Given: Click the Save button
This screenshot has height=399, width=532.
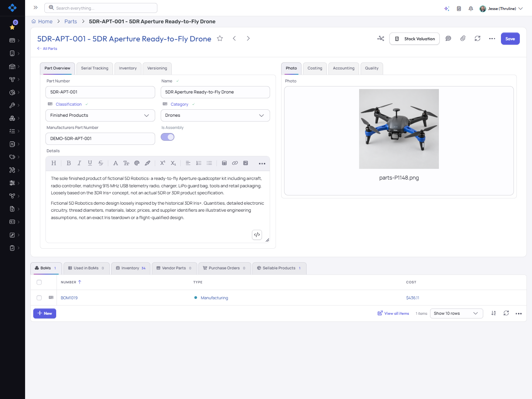Looking at the screenshot, I should click(510, 39).
